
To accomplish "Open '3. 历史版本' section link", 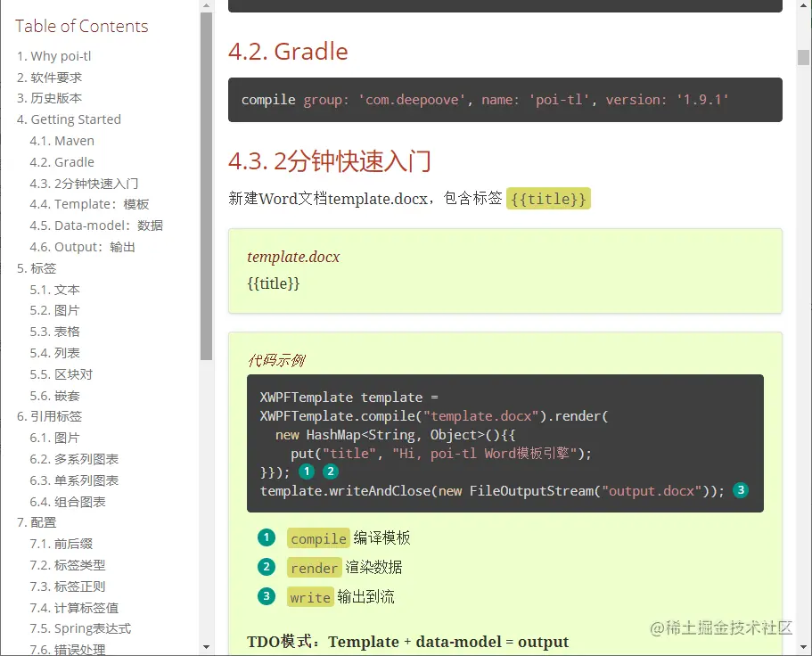I will (x=49, y=98).
